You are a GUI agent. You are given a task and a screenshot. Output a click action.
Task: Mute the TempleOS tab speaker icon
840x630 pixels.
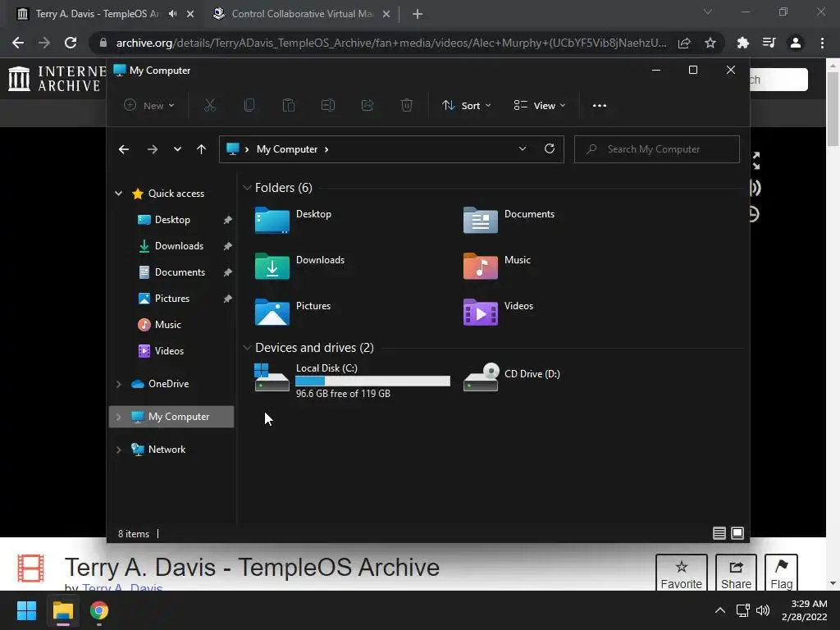coord(172,14)
